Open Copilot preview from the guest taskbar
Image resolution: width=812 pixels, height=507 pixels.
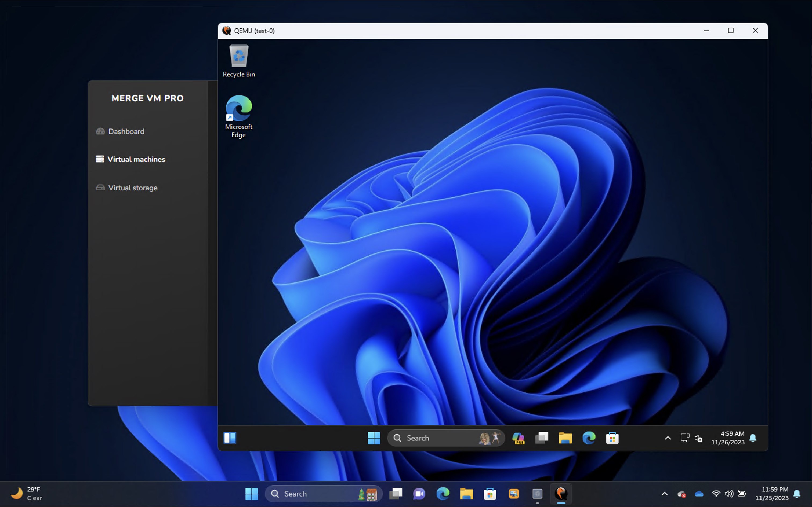point(519,438)
